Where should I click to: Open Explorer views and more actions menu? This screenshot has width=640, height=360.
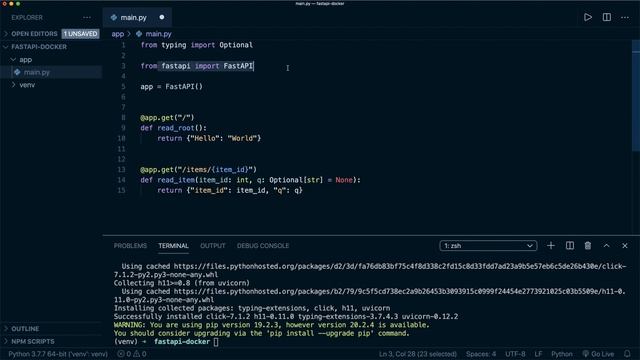(x=87, y=18)
